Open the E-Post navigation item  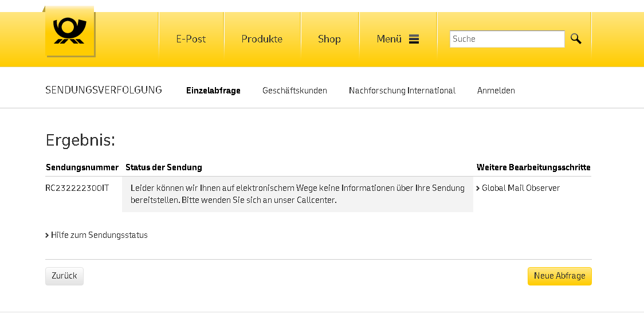(191, 39)
